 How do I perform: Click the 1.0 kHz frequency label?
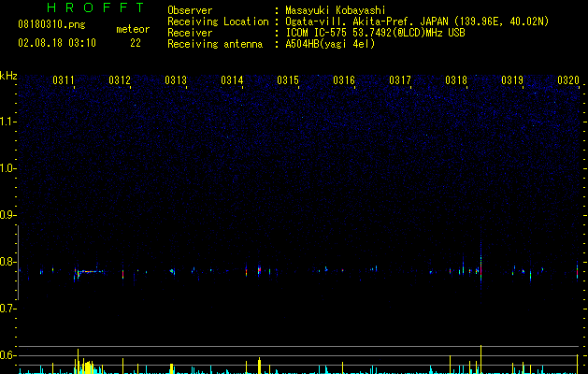click(x=7, y=168)
